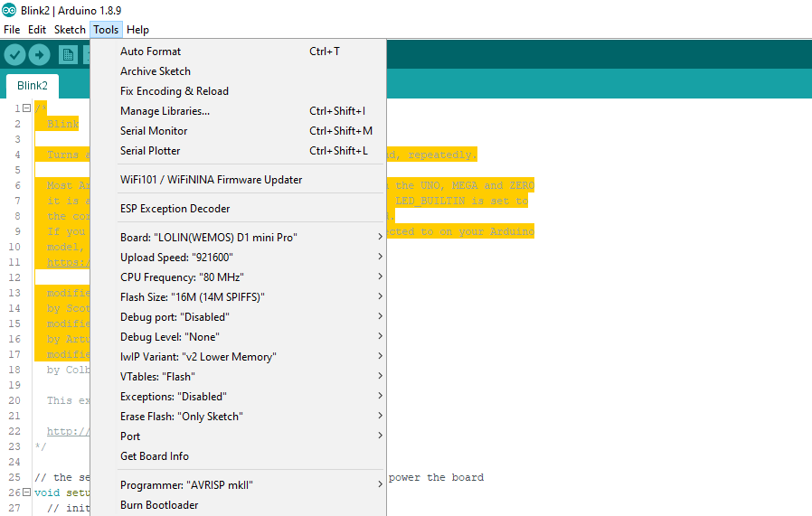
Task: Click the http link on line 22
Action: tap(69, 431)
